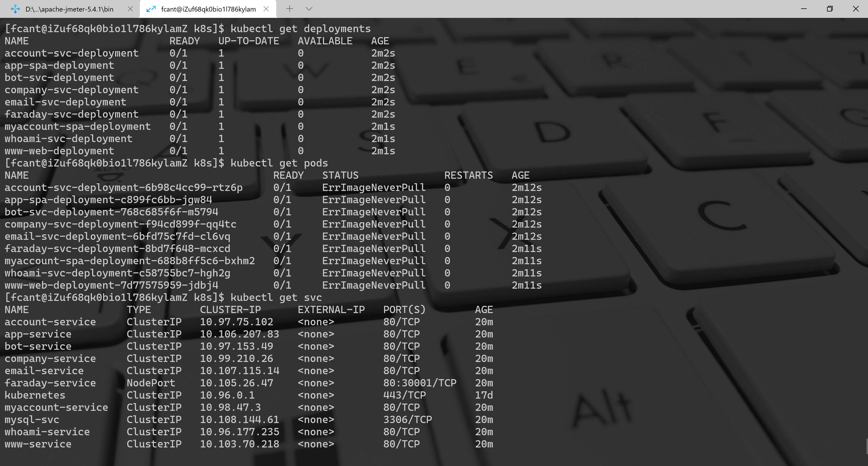The width and height of the screenshot is (868, 466).
Task: Open a new tab with plus icon
Action: point(289,9)
